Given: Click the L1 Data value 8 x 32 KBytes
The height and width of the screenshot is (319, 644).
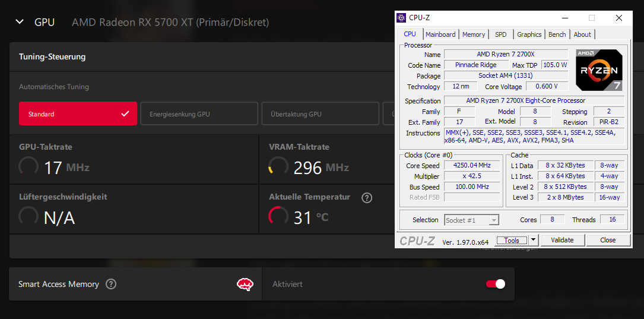Looking at the screenshot, I should point(565,166).
